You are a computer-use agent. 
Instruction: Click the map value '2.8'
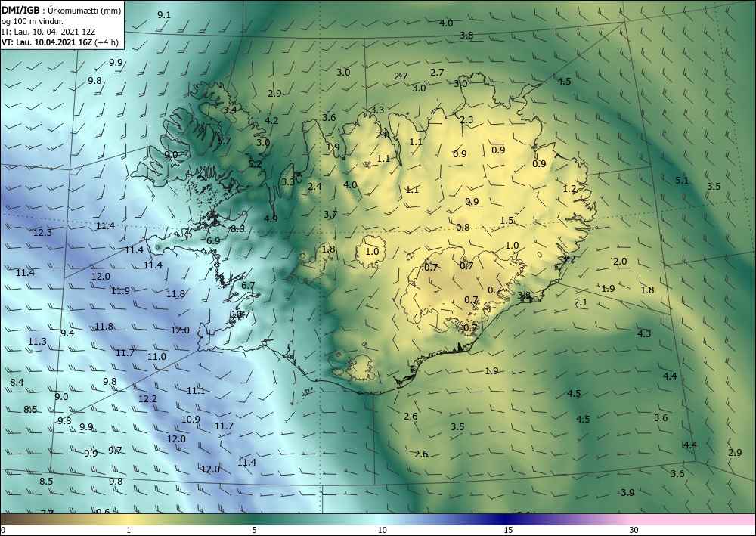click(383, 135)
